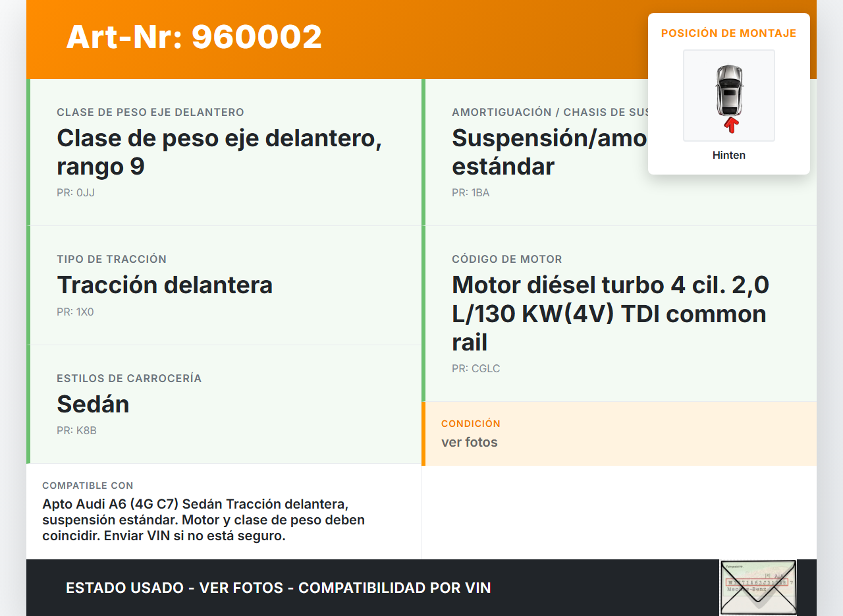Open the VIN envelope thumbnail in footer

[757, 587]
